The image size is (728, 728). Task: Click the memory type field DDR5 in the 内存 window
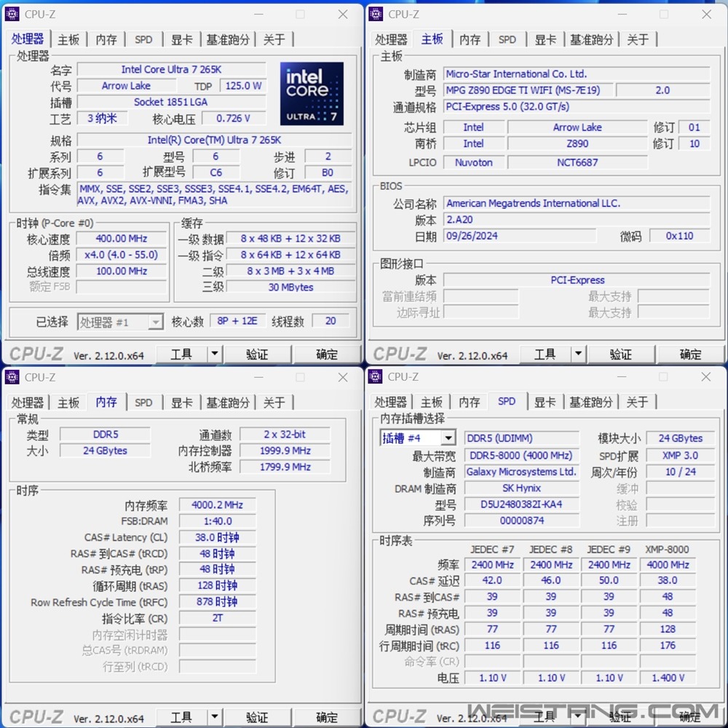(106, 435)
